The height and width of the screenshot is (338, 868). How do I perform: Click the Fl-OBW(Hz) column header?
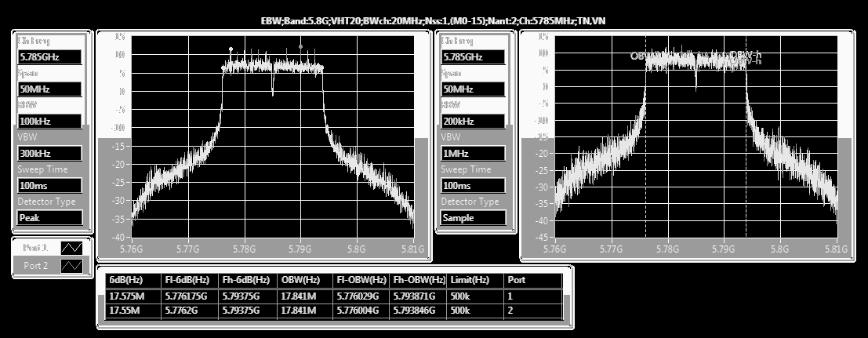click(361, 281)
